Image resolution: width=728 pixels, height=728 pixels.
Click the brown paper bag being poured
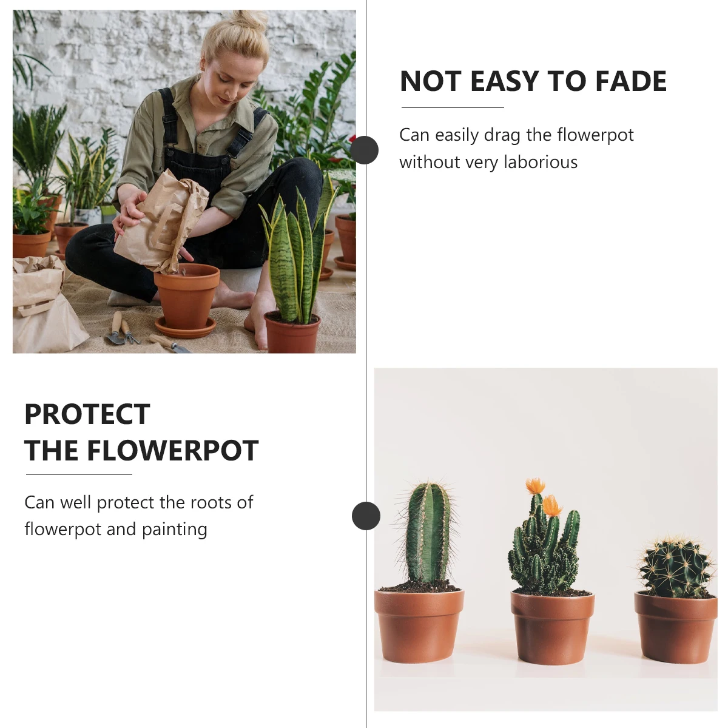(x=160, y=221)
